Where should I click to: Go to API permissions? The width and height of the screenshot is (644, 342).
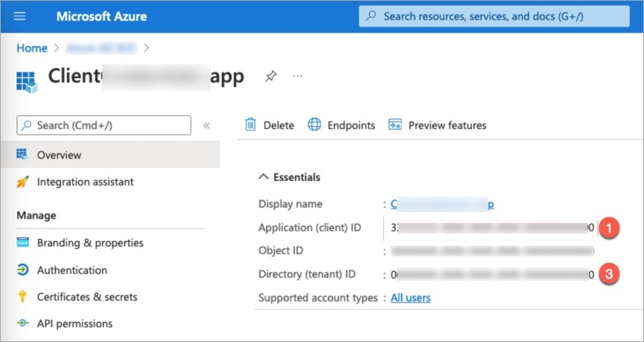(74, 324)
